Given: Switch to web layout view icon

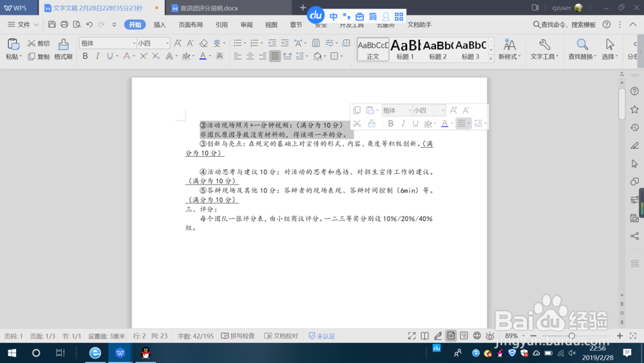Looking at the screenshot, I should (477, 336).
